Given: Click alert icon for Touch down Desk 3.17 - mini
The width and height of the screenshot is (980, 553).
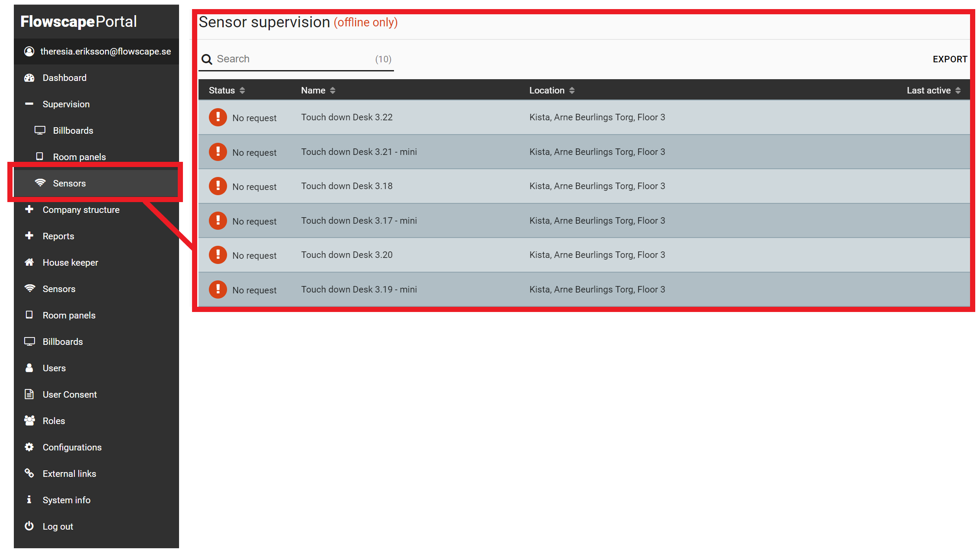Looking at the screenshot, I should pos(218,221).
